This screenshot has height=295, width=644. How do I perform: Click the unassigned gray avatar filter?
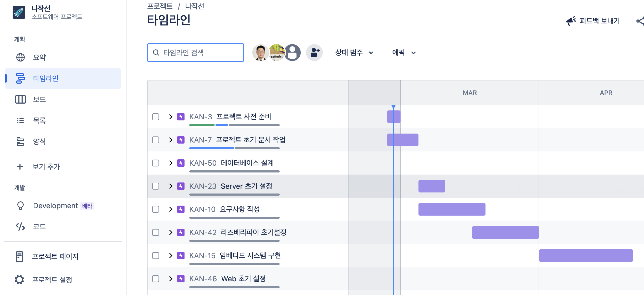click(x=293, y=53)
